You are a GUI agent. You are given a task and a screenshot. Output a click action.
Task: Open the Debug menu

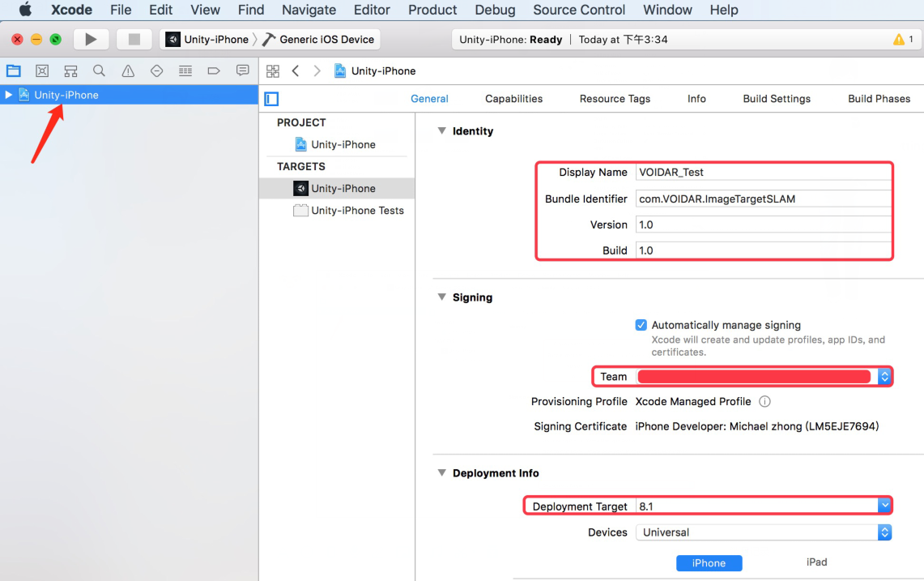495,10
